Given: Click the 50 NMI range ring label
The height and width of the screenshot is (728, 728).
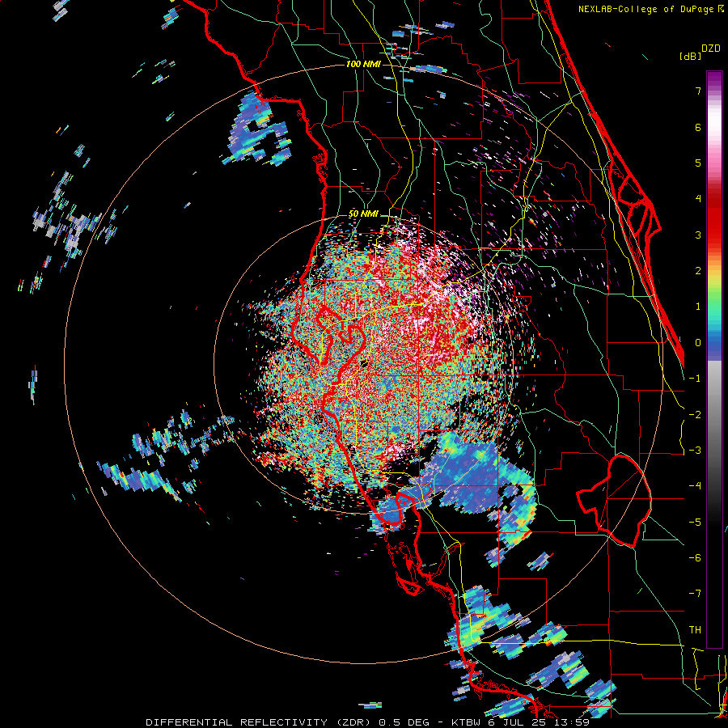Looking at the screenshot, I should tap(363, 214).
